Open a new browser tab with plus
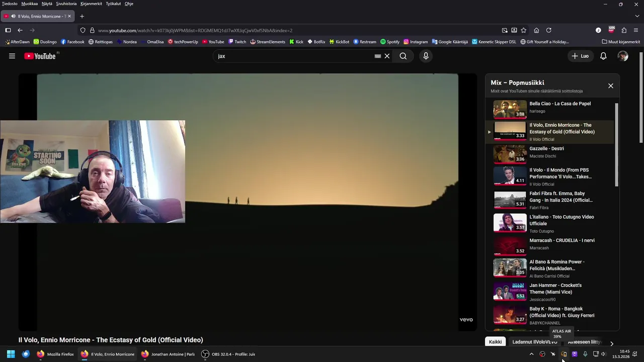The image size is (644, 362). pyautogui.click(x=82, y=16)
